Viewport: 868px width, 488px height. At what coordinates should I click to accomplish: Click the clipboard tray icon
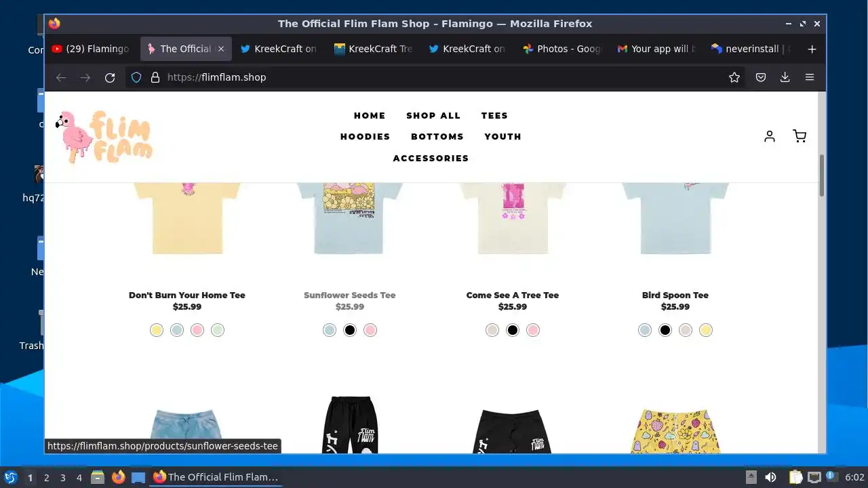point(795,477)
